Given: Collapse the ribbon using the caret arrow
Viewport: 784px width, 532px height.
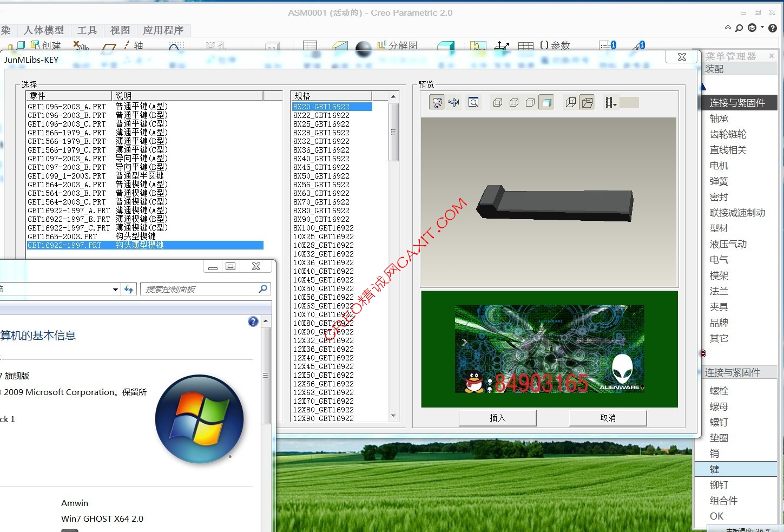Looking at the screenshot, I should tap(728, 28).
